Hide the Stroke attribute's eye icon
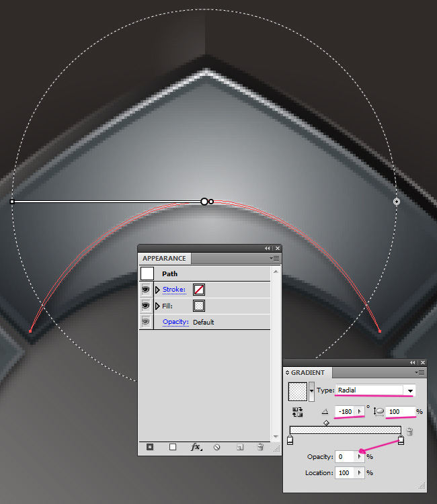This screenshot has height=504, width=437. pos(145,290)
